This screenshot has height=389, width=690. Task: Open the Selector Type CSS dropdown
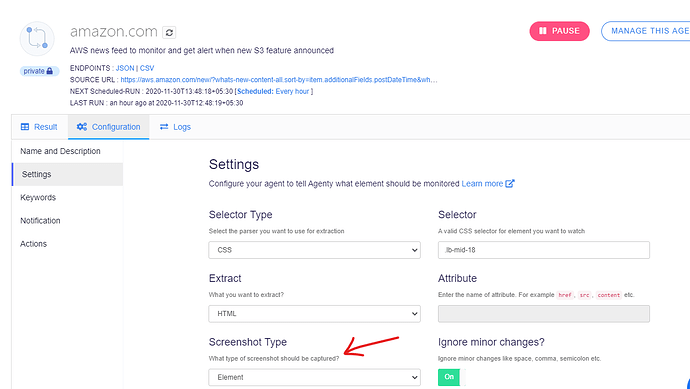click(315, 250)
